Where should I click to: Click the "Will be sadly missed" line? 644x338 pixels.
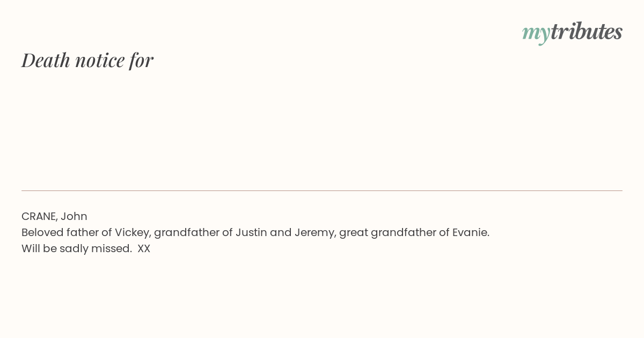[77, 248]
